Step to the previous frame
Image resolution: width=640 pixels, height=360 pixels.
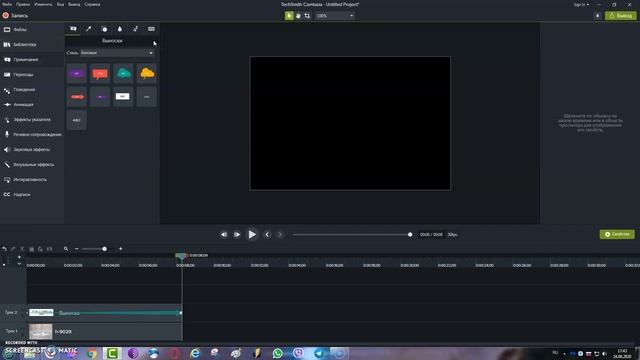click(224, 234)
